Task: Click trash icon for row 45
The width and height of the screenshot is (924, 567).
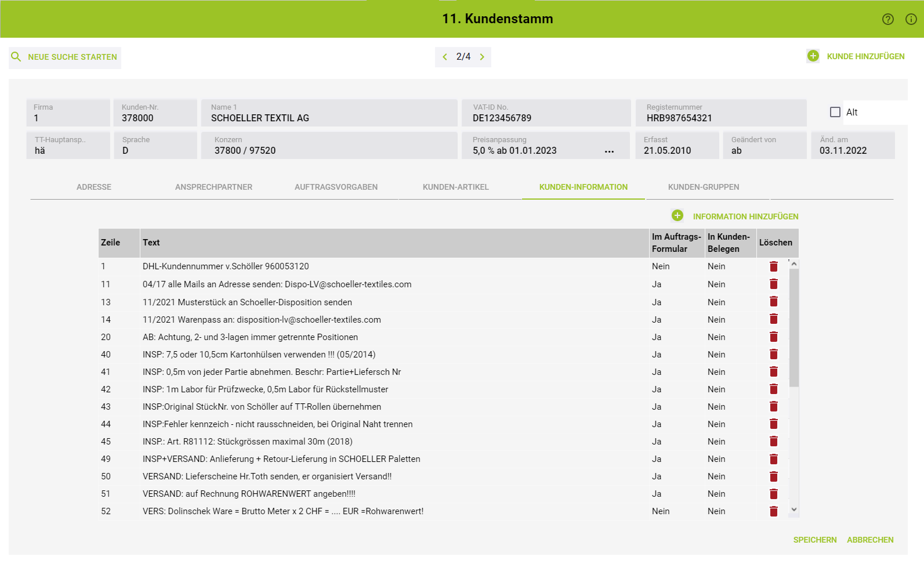Action: pyautogui.click(x=773, y=442)
